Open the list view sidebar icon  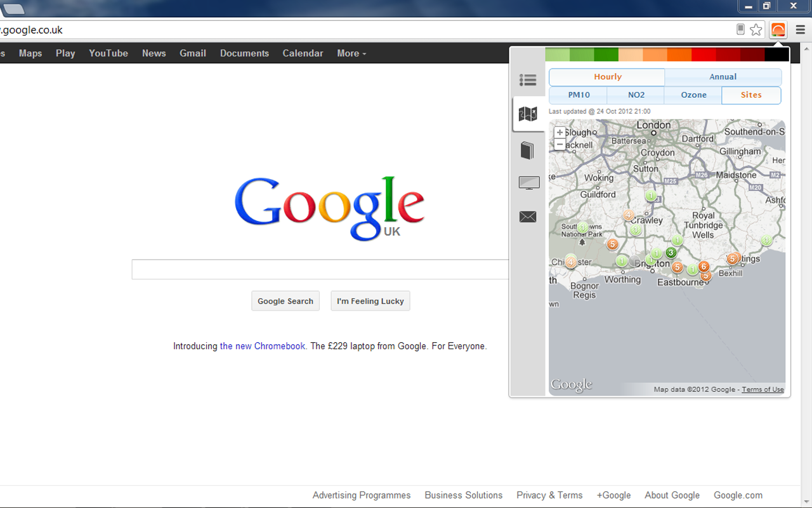pyautogui.click(x=528, y=80)
